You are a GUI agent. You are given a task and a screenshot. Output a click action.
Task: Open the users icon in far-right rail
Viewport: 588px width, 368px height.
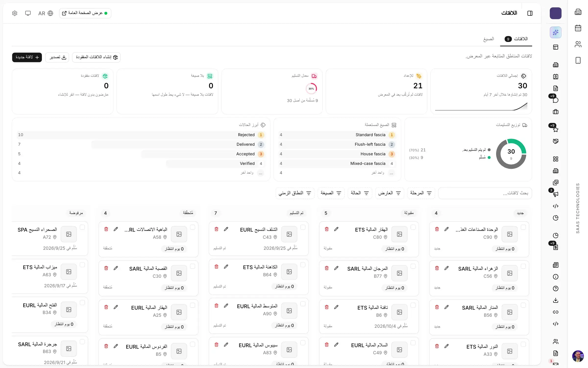[578, 44]
